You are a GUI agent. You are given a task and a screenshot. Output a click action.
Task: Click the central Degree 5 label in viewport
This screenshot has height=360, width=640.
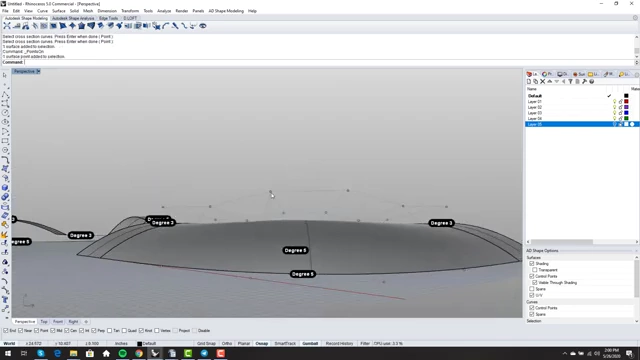[x=295, y=250]
